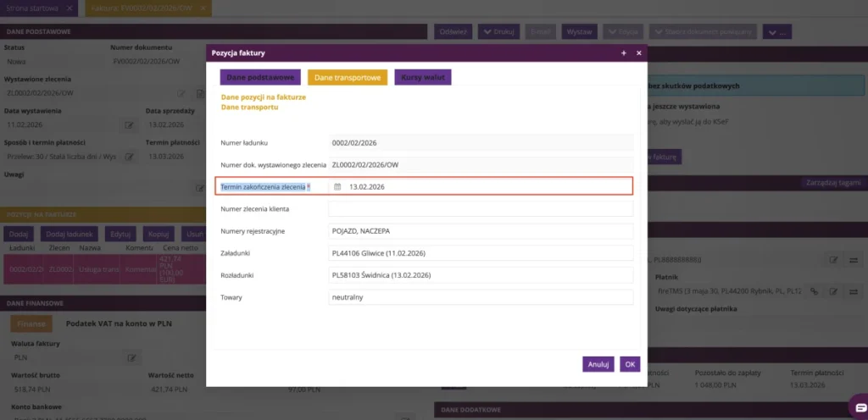Click the Wystaw button
This screenshot has height=420, width=868.
point(580,31)
